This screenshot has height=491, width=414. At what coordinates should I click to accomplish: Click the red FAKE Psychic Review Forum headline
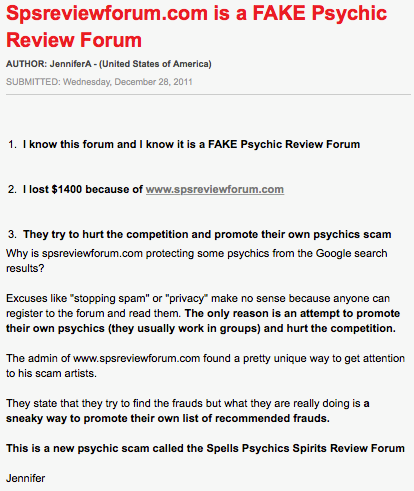(197, 27)
